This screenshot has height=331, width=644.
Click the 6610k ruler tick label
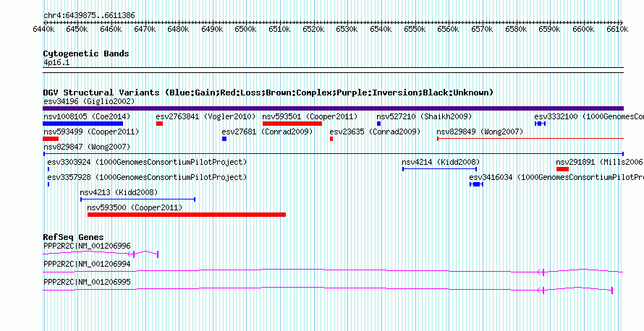(617, 30)
